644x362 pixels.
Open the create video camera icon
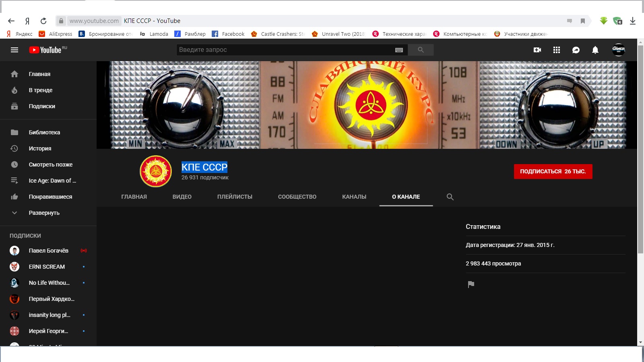[x=537, y=50]
